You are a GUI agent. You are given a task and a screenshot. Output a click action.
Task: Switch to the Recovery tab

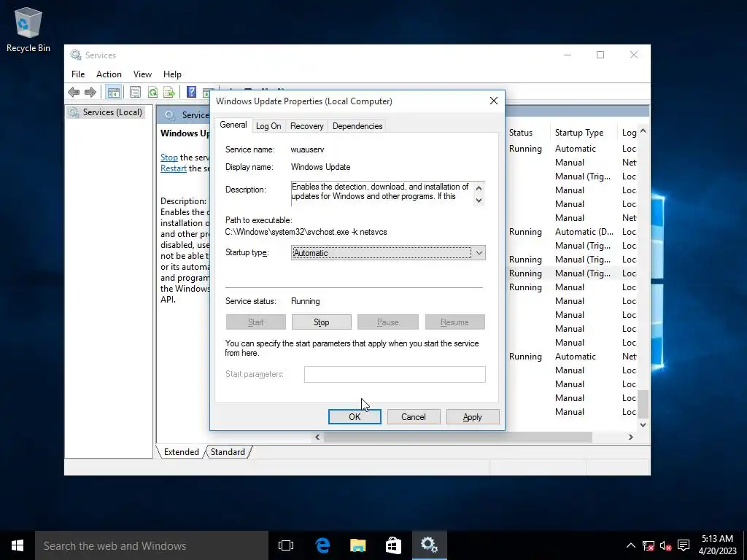tap(306, 126)
